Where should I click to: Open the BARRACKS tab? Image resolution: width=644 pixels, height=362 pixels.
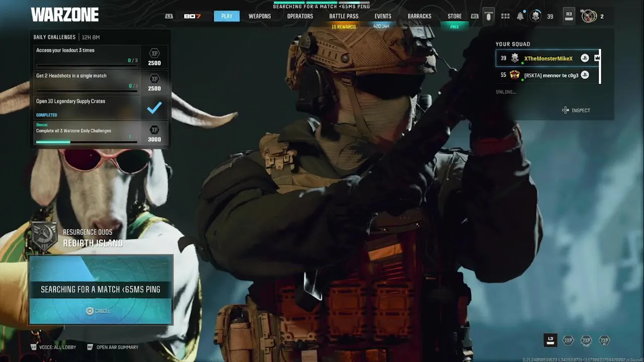(419, 16)
